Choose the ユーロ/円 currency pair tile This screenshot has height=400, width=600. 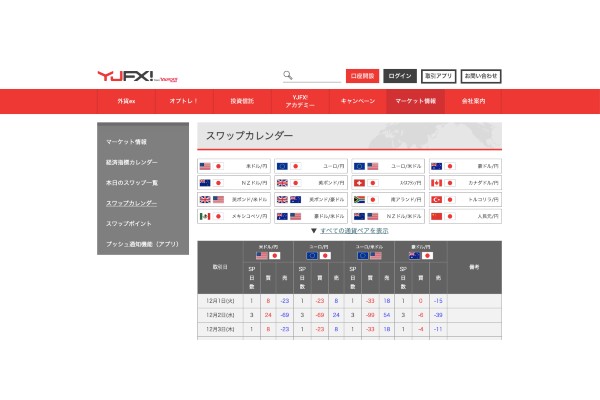pyautogui.click(x=311, y=166)
